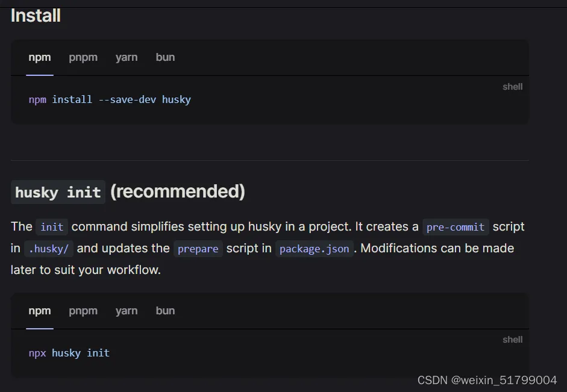Click the shell label on install code block
The image size is (567, 392).
click(x=512, y=87)
